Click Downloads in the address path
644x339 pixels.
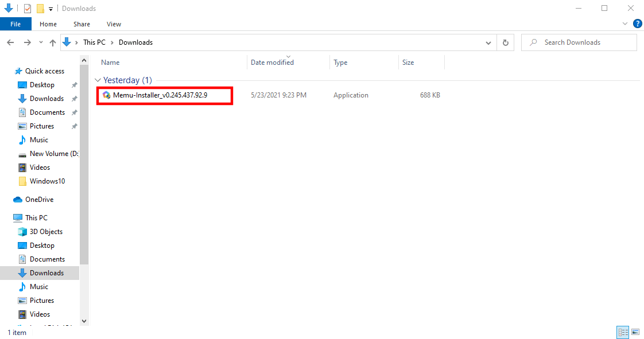point(135,42)
